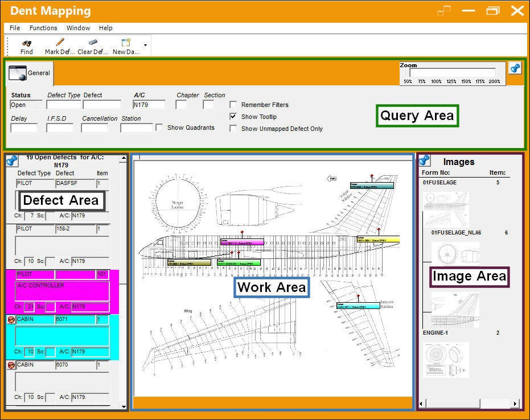This screenshot has height=420, width=530.
Task: Click Images panel scroll right arrow
Action: [515, 403]
